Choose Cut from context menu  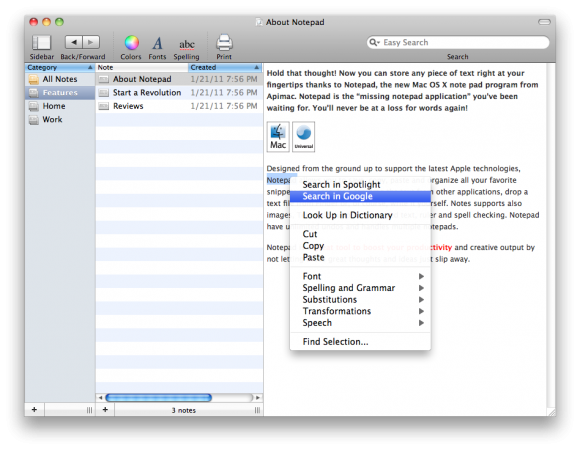tap(360, 234)
